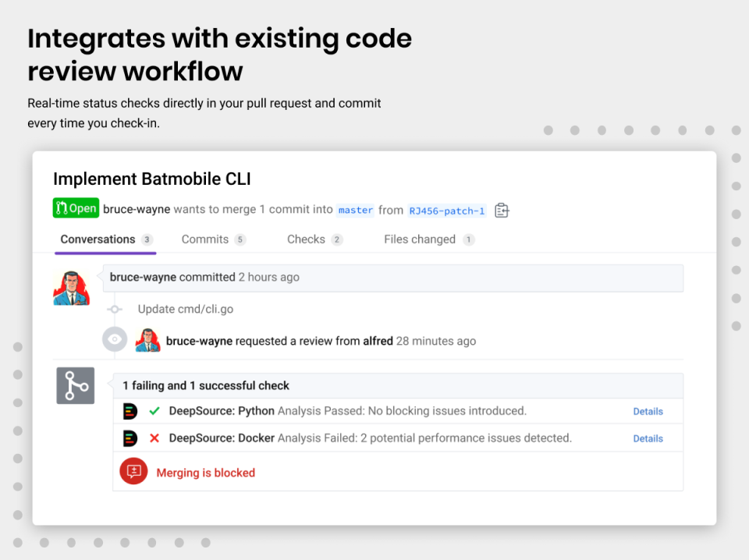
Task: Click the green checkmark on the Python analysis
Action: click(x=154, y=411)
